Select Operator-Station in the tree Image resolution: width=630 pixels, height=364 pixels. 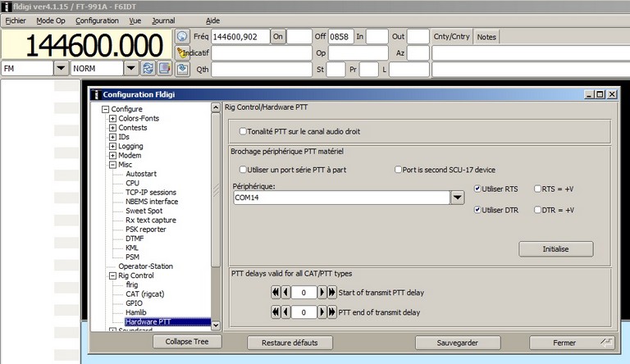[145, 266]
